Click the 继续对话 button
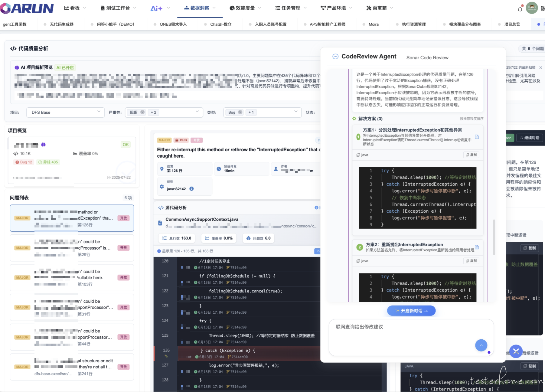545x392 pixels. (530, 138)
